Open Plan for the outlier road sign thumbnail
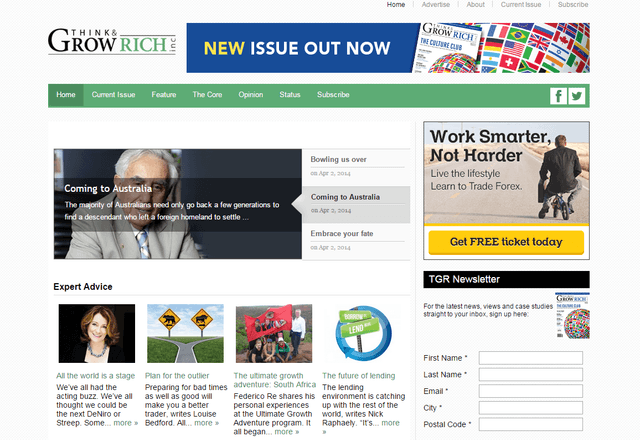 click(185, 333)
